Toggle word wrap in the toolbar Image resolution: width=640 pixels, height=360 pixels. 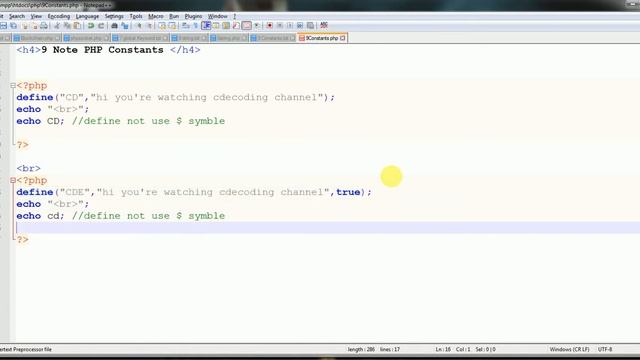click(185, 26)
